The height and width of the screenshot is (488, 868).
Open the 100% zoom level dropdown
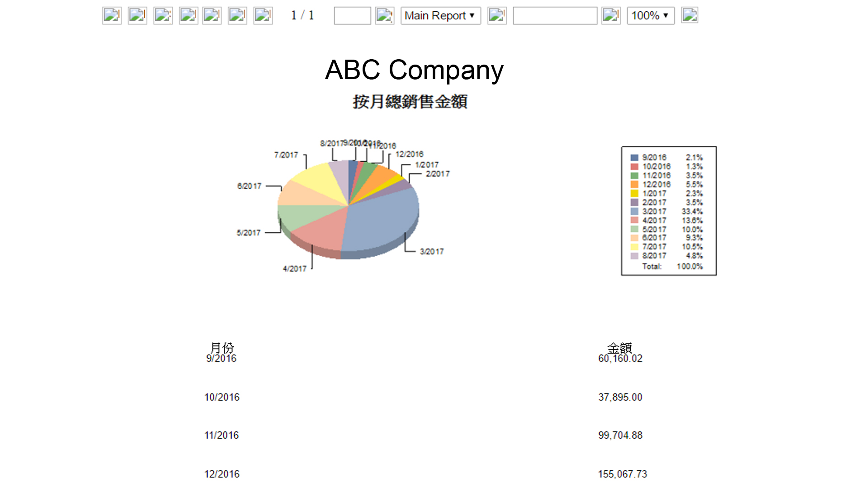[x=650, y=15]
